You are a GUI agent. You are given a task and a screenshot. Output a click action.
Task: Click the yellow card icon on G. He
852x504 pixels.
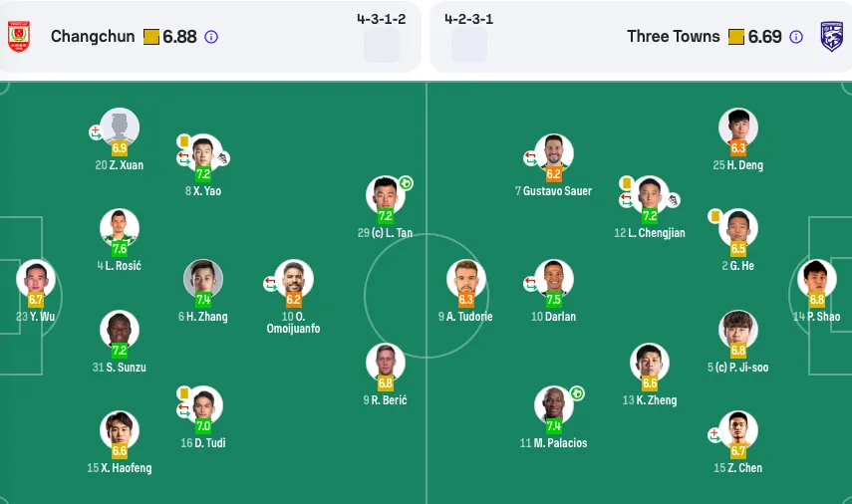pos(715,216)
